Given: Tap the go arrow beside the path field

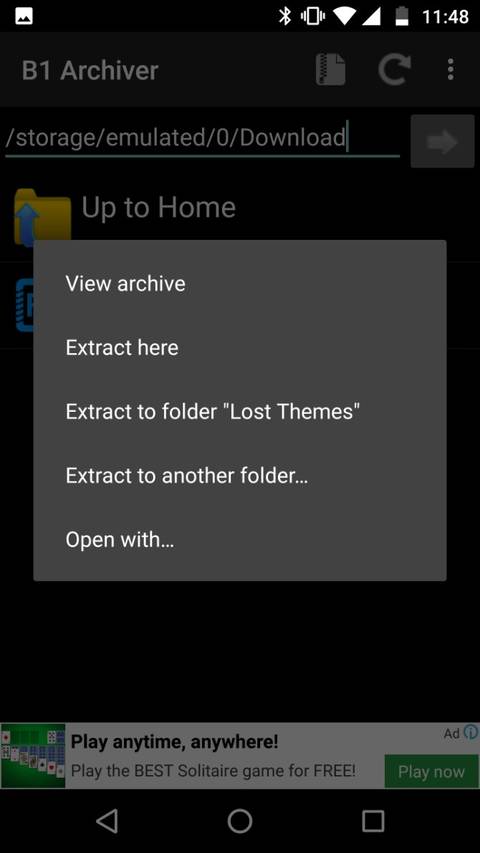Looking at the screenshot, I should (x=442, y=141).
